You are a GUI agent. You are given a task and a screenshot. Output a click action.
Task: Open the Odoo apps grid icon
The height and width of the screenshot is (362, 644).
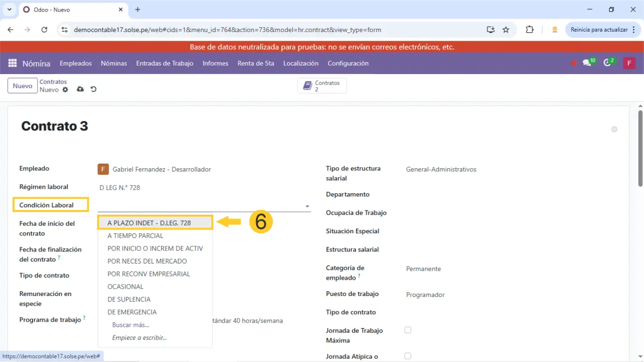pos(13,63)
